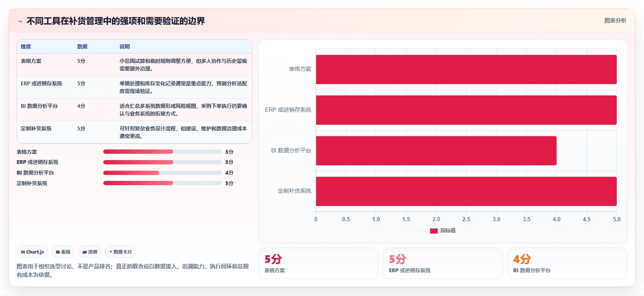Click the description starting 可针对复杂业务
The image size is (644, 296).
coord(183,132)
